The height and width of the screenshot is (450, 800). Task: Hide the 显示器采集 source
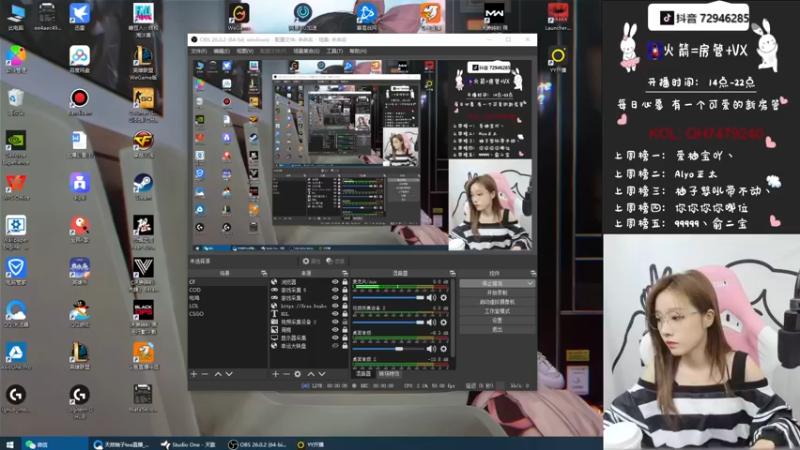pyautogui.click(x=335, y=338)
